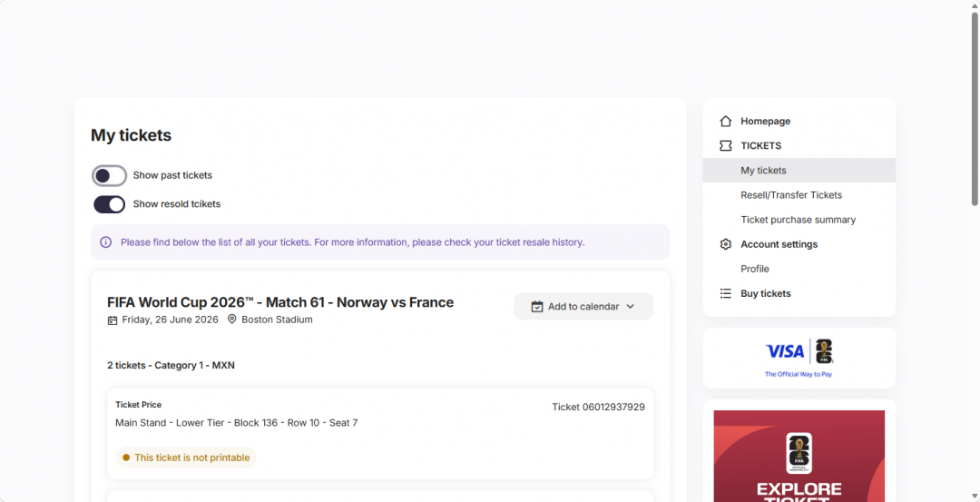This screenshot has width=980, height=502.
Task: Click the 'Ticket Price' label
Action: click(138, 405)
